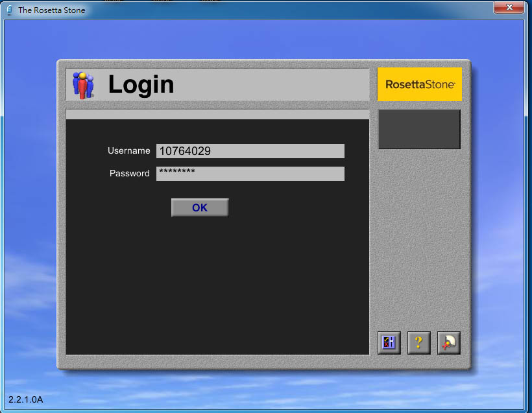Image resolution: width=532 pixels, height=413 pixels.
Task: Click the dark panel under RosettaStone logo
Action: 419,129
